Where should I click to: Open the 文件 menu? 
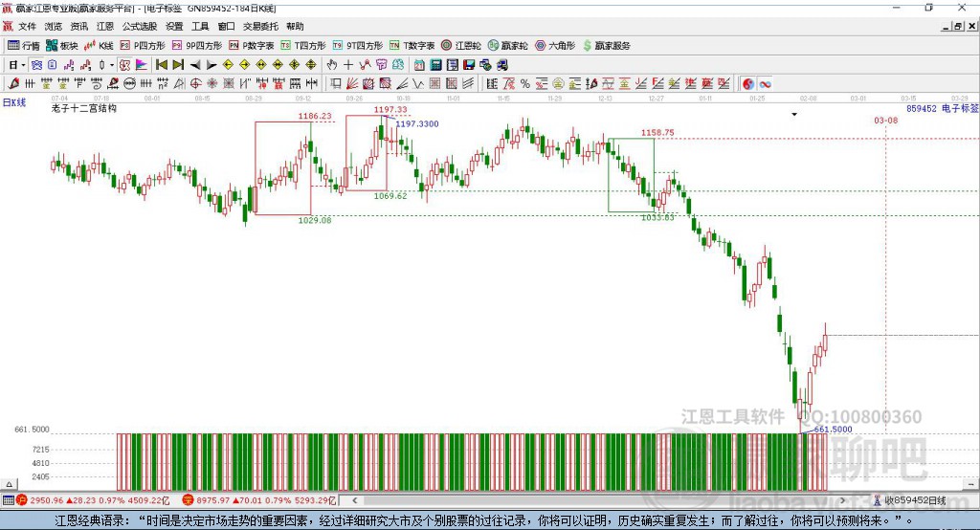[x=27, y=26]
